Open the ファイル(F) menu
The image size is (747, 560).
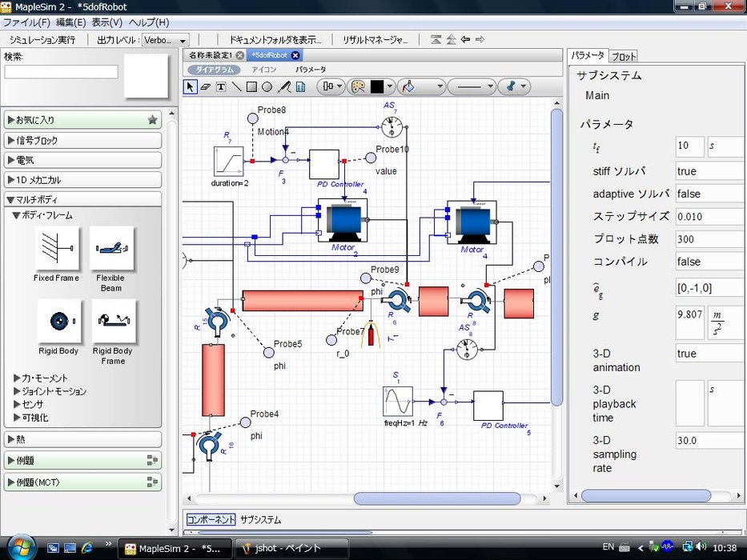tap(26, 22)
